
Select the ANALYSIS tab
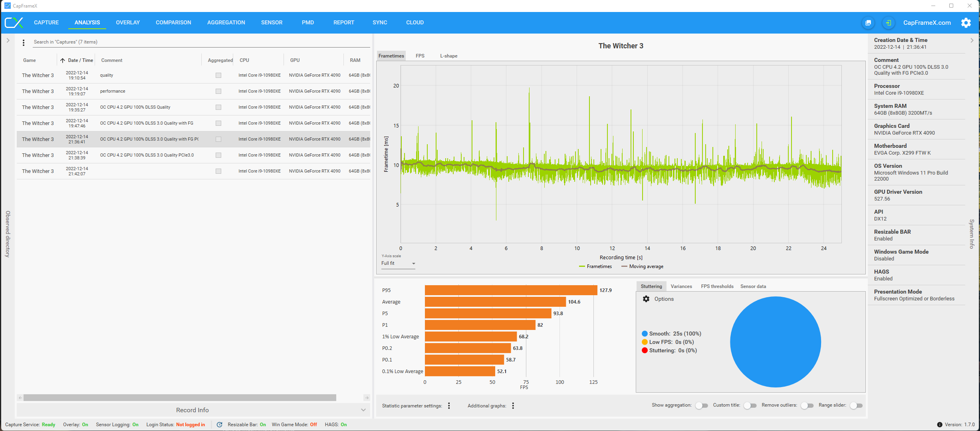[x=87, y=23]
